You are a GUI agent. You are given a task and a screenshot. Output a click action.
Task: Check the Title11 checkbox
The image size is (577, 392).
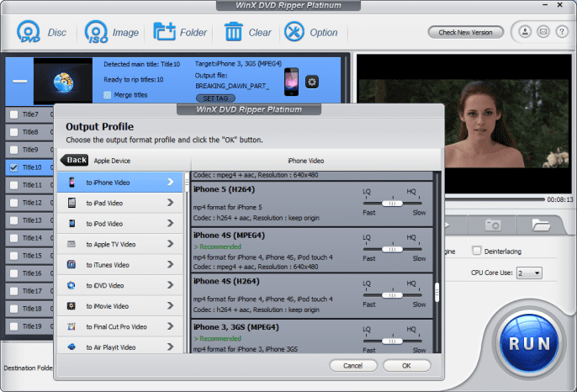point(14,185)
